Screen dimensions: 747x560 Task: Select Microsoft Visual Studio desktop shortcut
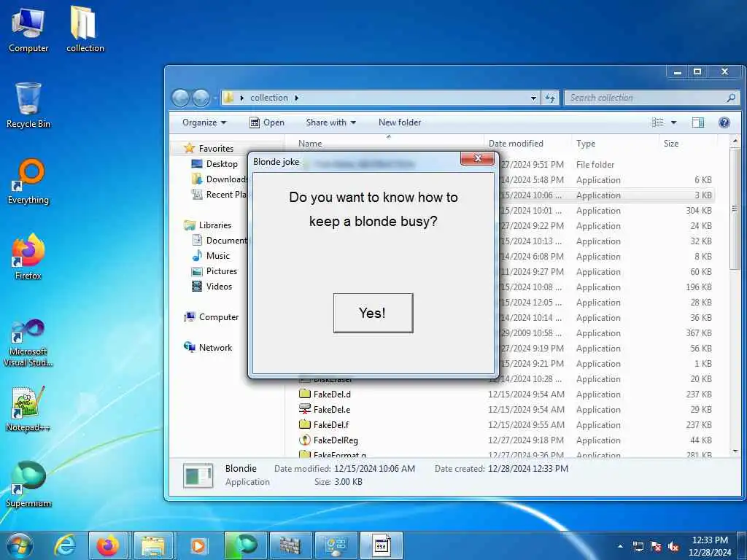(28, 343)
